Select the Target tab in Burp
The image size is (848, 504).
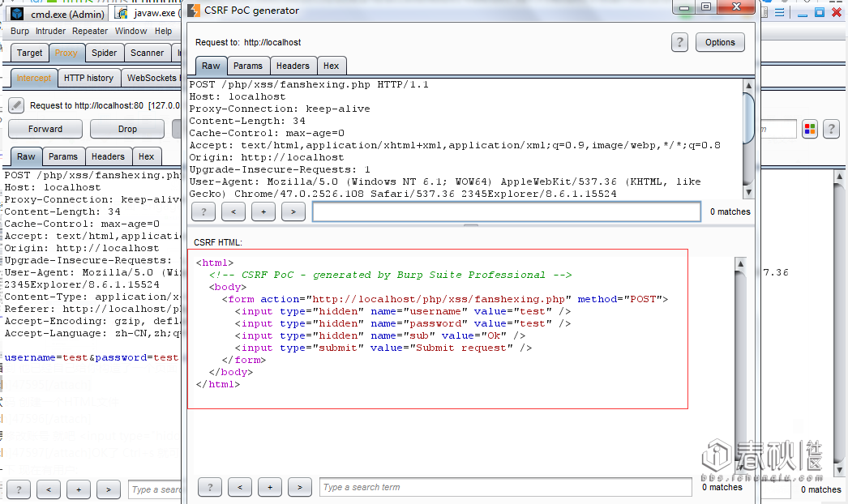tap(29, 53)
